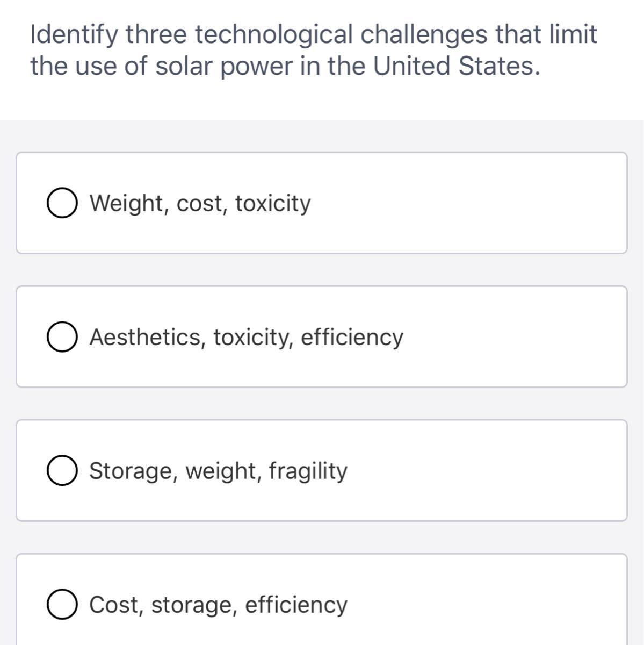The image size is (644, 645).
Task: Click empty space in the third answer card
Action: [x=483, y=471]
